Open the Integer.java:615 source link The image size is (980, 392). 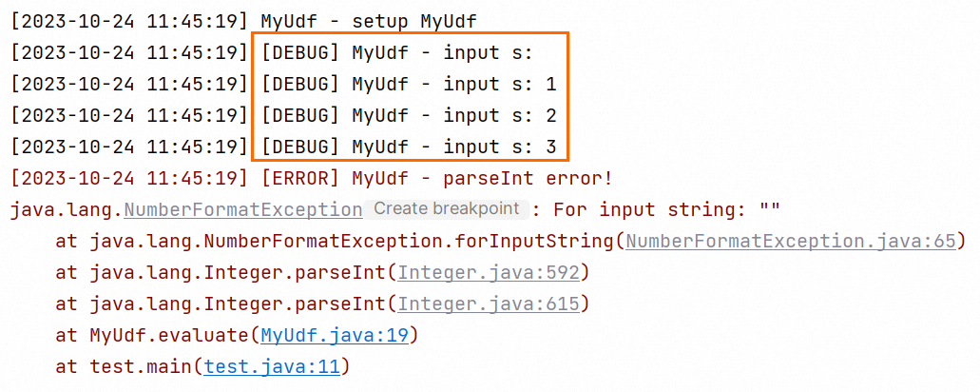pyautogui.click(x=490, y=304)
